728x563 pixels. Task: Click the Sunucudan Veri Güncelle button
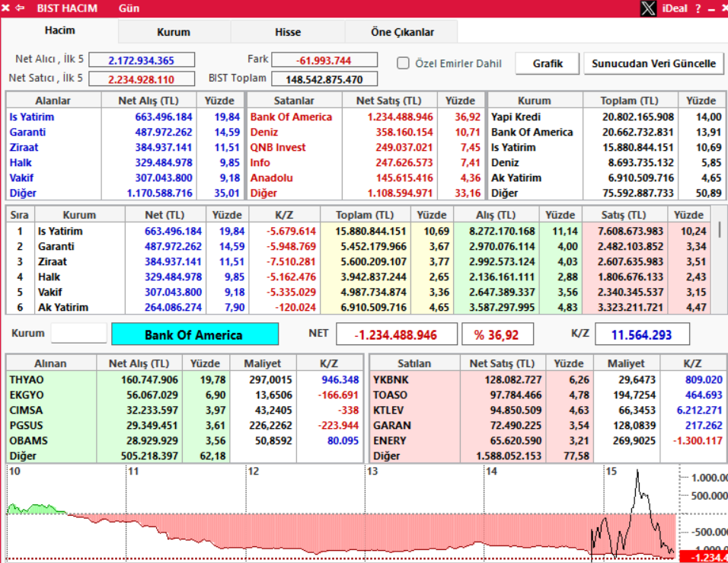pyautogui.click(x=653, y=63)
